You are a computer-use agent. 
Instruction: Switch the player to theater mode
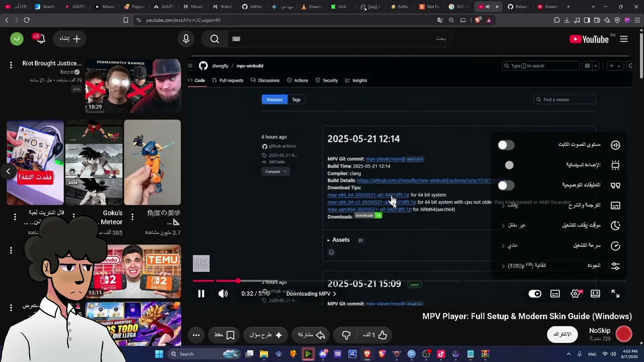[595, 294]
